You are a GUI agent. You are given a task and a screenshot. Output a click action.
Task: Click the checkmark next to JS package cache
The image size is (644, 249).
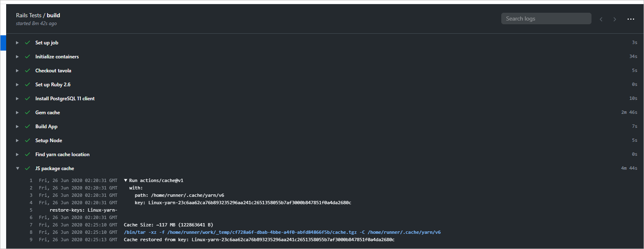pos(27,168)
